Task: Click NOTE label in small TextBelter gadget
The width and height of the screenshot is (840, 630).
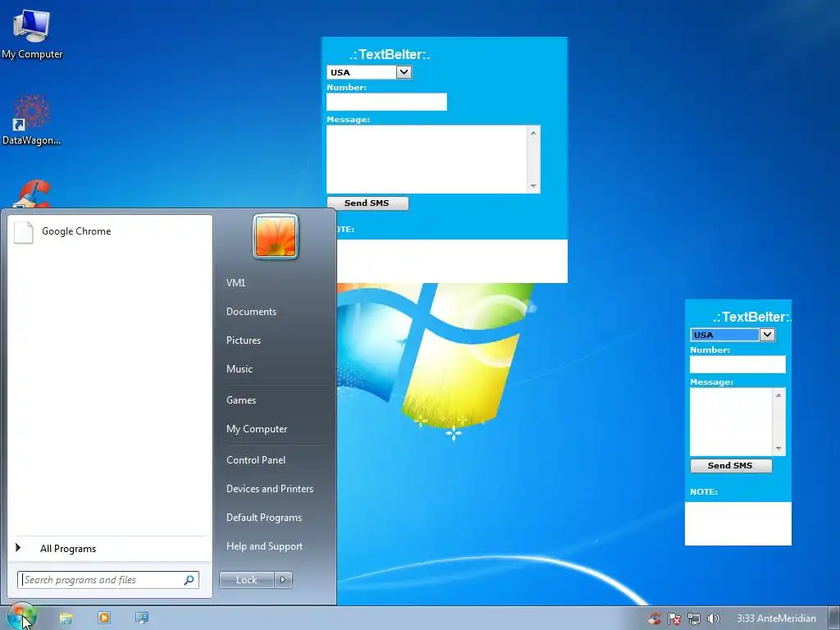Action: [704, 492]
